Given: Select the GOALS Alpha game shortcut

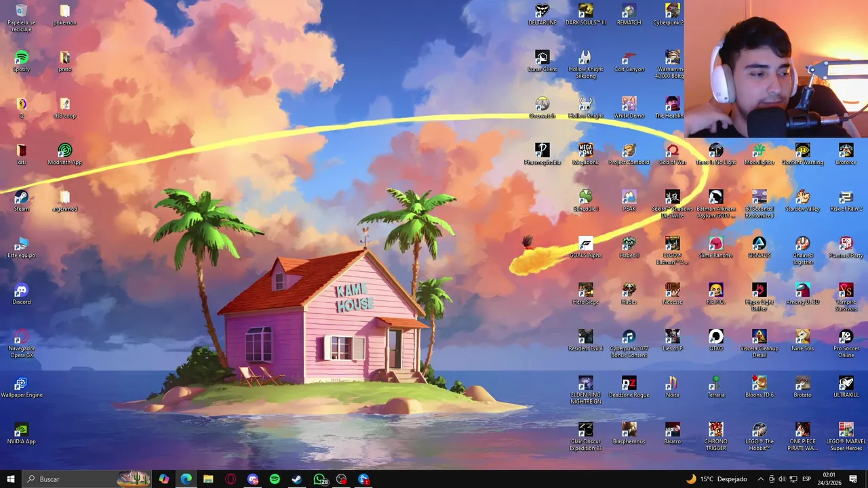Looking at the screenshot, I should (x=585, y=247).
